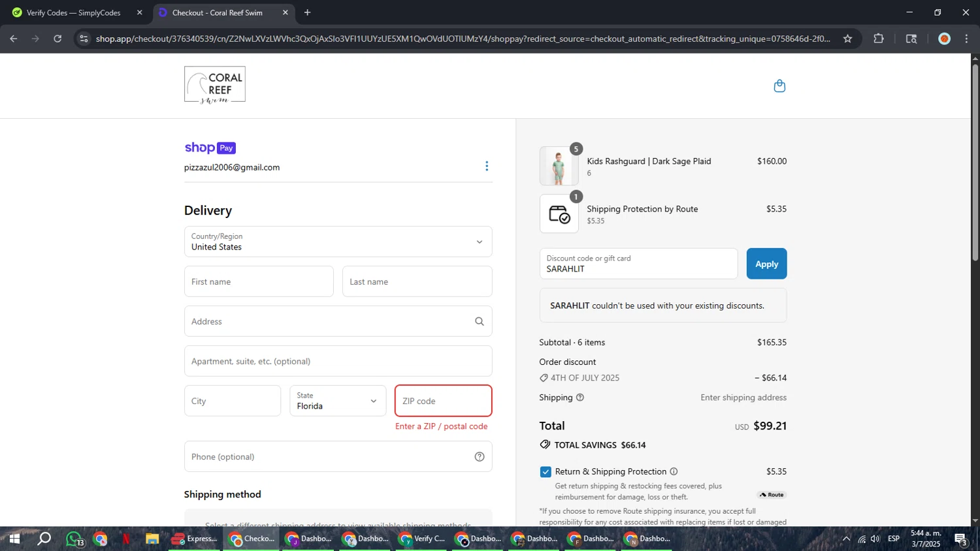Screen dimensions: 980x551
Task: Reload the checkout page
Action: click(x=57, y=39)
